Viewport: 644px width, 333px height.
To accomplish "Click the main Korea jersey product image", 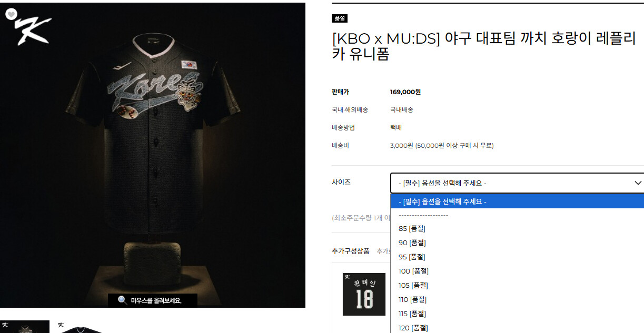I will pos(153,155).
